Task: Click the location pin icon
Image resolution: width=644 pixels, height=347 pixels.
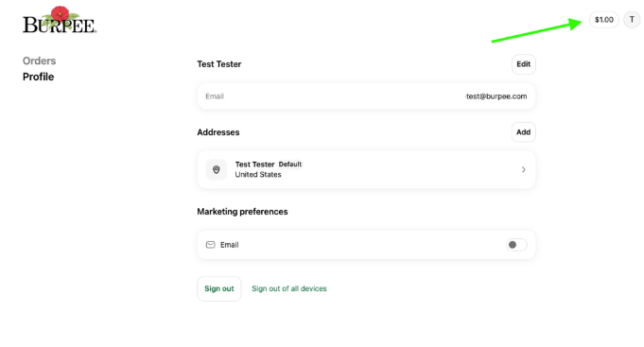Action: (x=216, y=169)
